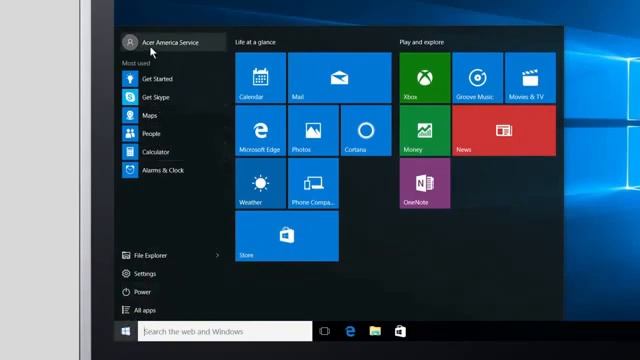Screen dimensions: 640x360
Task: Expand File Explorer jump list arrow
Action: coord(218,256)
